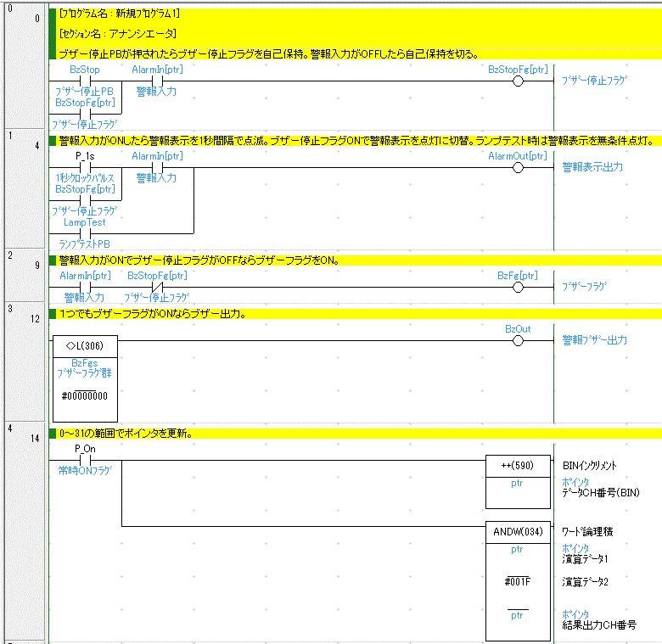Select the BzStop contact in rung 0
The height and width of the screenshot is (644, 662).
pos(85,81)
